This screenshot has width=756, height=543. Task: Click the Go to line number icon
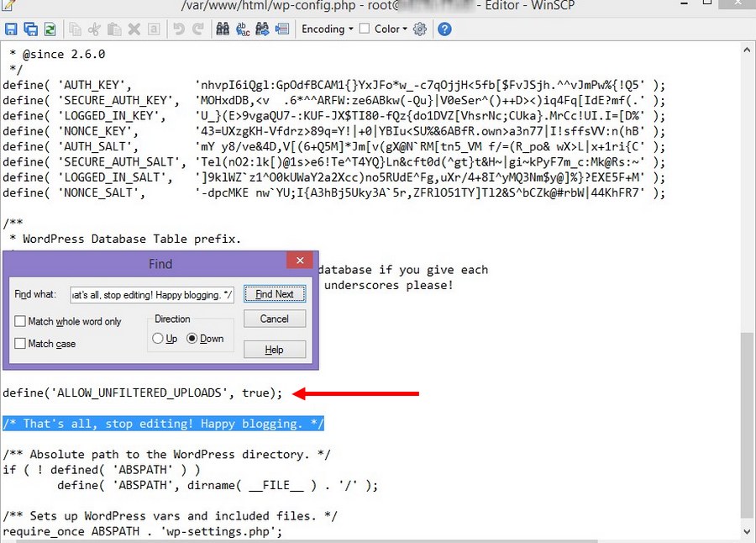point(281,29)
